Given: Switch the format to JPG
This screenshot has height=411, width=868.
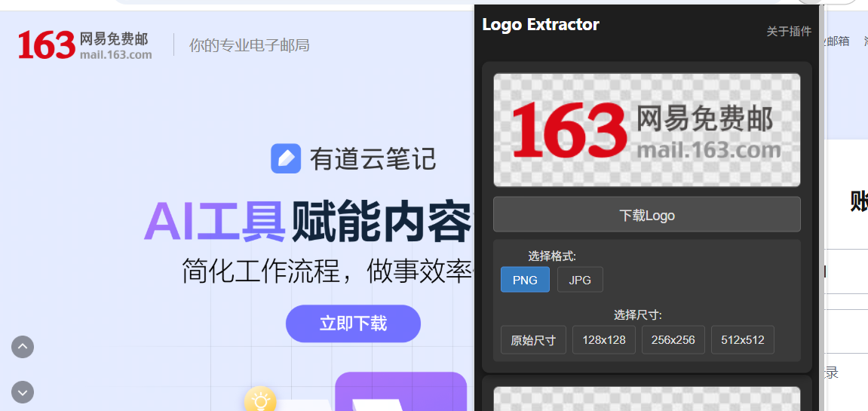Looking at the screenshot, I should point(580,280).
